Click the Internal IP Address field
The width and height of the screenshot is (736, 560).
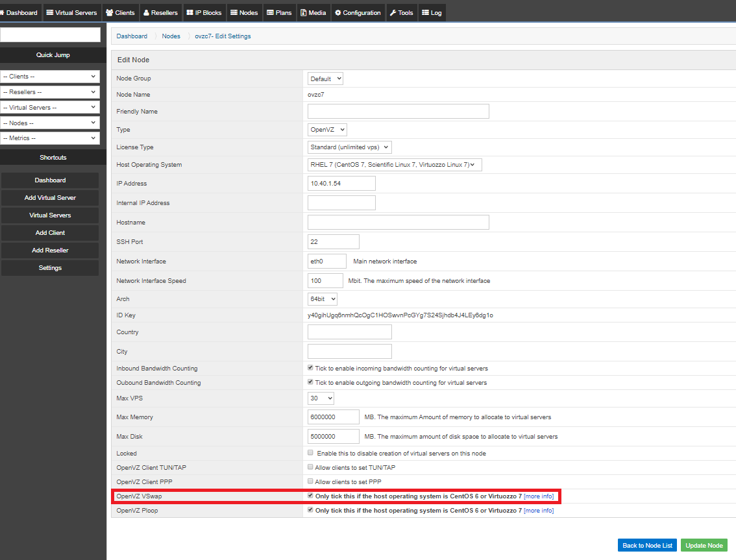point(341,203)
